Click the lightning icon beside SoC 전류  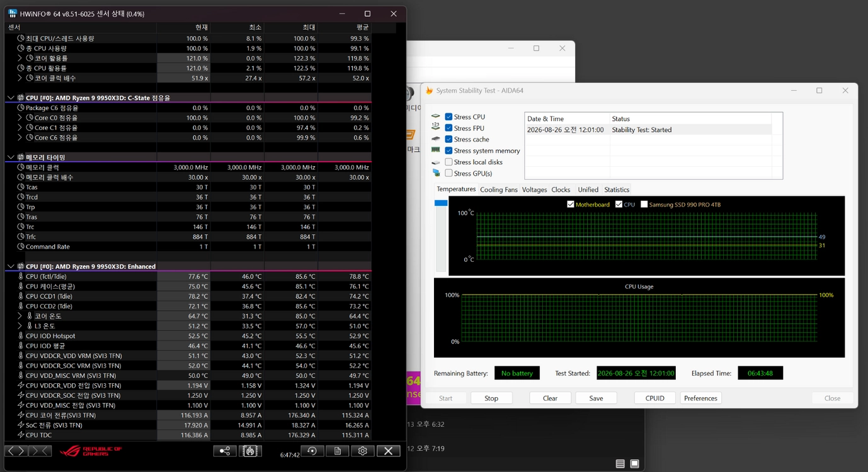(20, 425)
